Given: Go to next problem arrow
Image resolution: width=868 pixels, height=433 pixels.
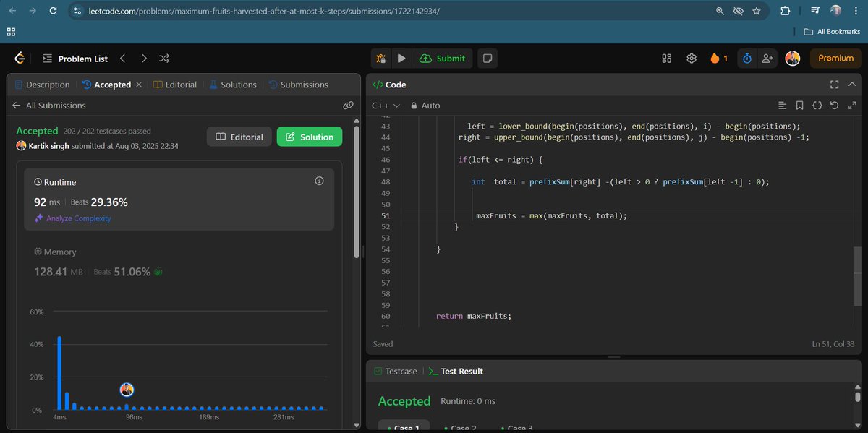Looking at the screenshot, I should pos(144,59).
